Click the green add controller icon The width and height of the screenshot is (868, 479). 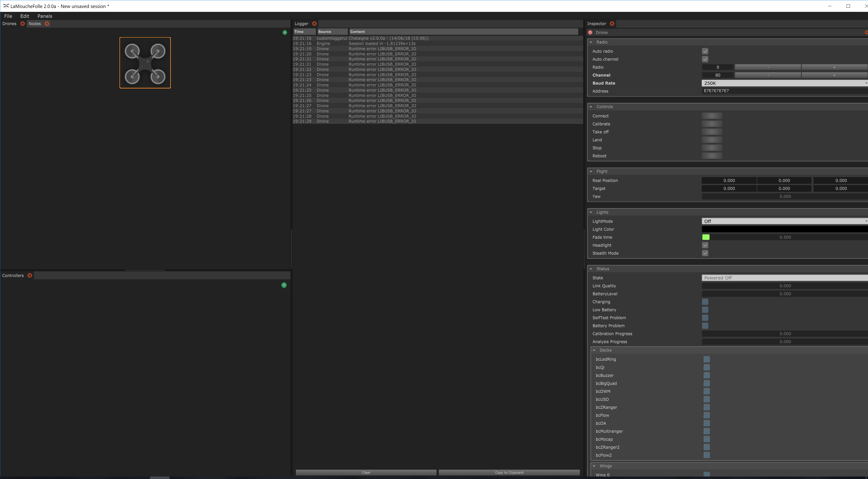tap(284, 285)
